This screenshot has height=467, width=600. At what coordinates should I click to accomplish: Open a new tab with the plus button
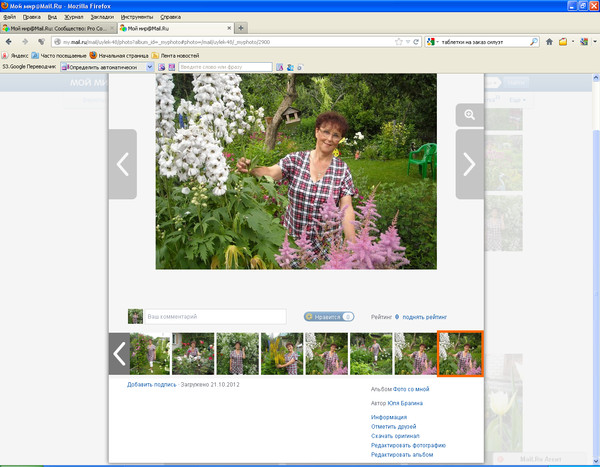point(241,28)
